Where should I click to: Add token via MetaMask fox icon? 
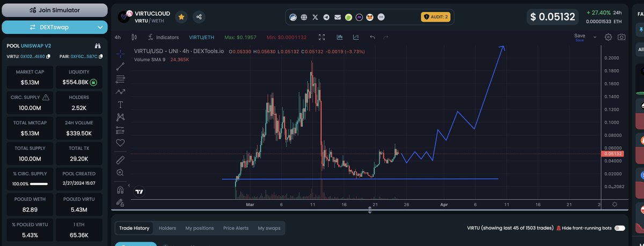coord(370,17)
